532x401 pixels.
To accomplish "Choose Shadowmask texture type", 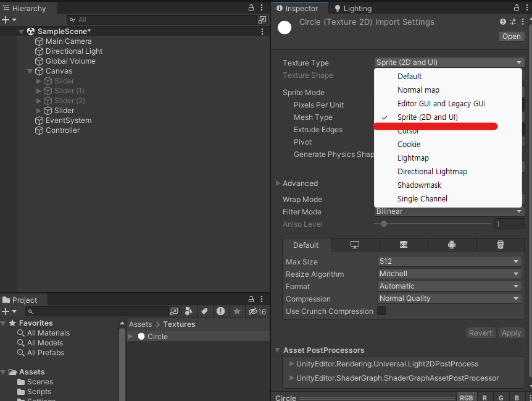I will (x=419, y=185).
